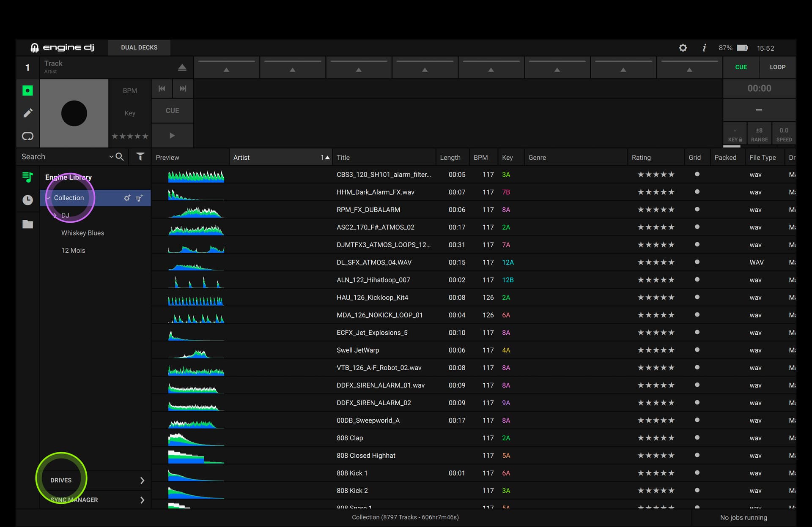
Task: Click the first hot cue pad
Action: (x=226, y=67)
